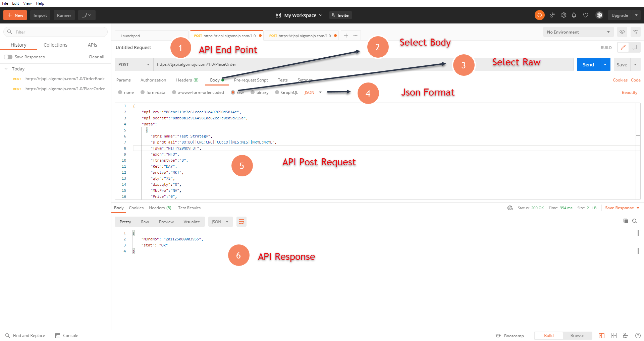Click the Send button
Screen dimensions: 644x341
tap(588, 64)
